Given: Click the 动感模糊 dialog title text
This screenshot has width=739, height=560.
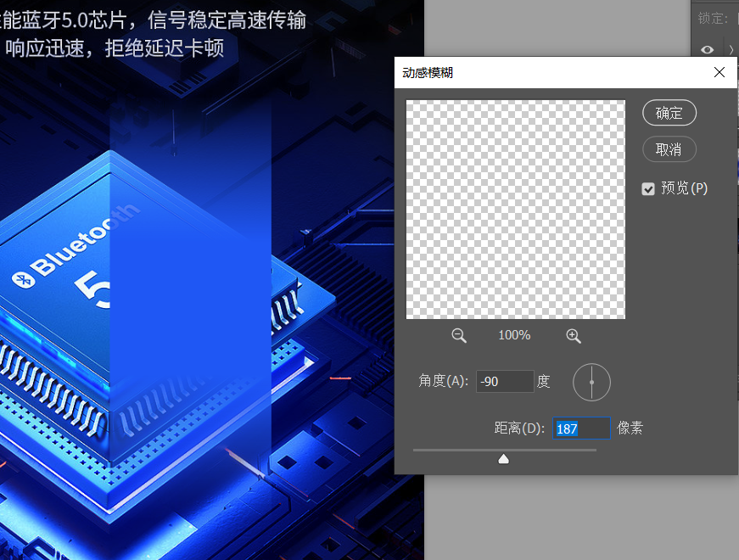Looking at the screenshot, I should point(428,73).
